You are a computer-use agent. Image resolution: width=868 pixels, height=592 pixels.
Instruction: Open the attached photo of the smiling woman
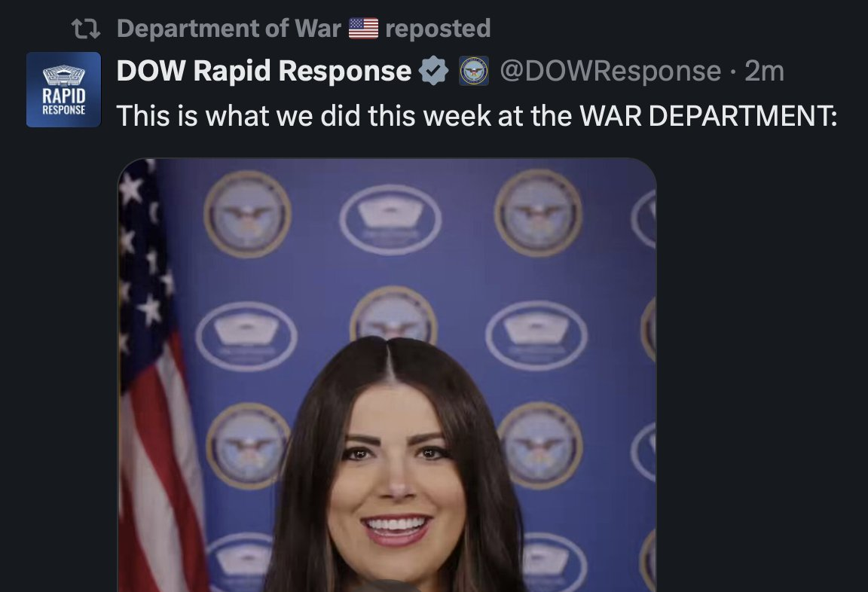tap(387, 375)
